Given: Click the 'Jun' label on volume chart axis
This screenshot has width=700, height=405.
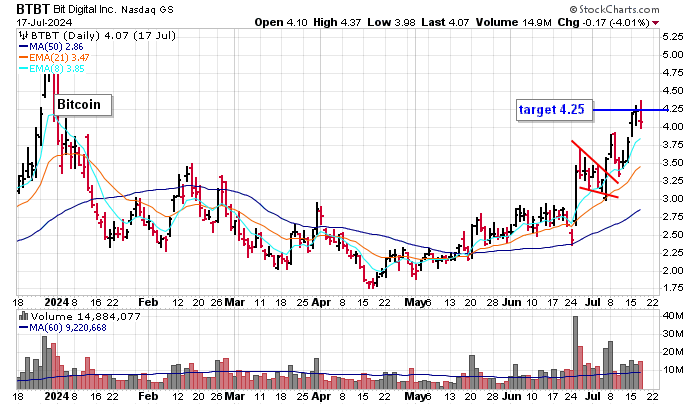Looking at the screenshot, I should click(x=512, y=396).
